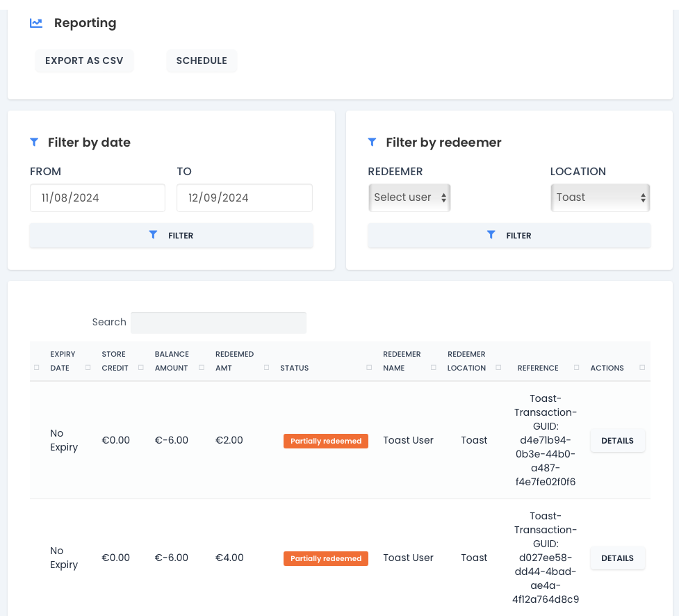
Task: Sort by the Redeemer Location column icon
Action: (x=498, y=368)
